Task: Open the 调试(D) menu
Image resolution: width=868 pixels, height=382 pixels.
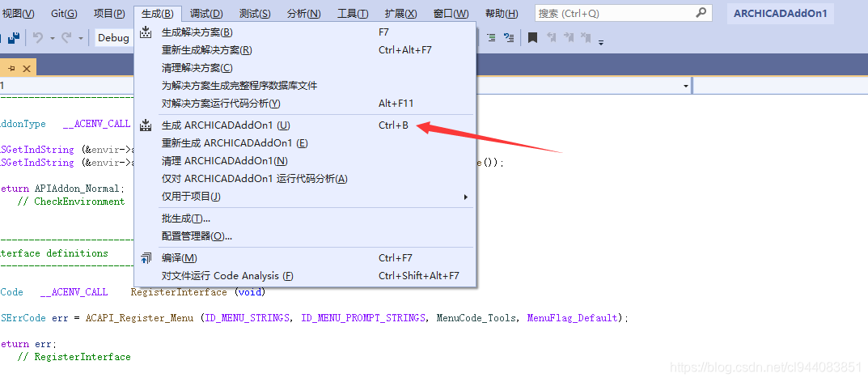Action: coord(206,14)
